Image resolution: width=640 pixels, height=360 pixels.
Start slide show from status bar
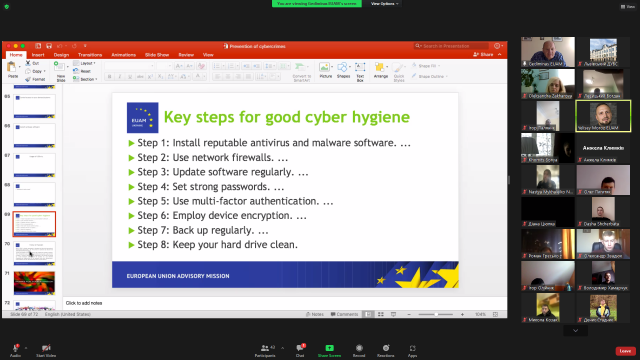click(393, 314)
